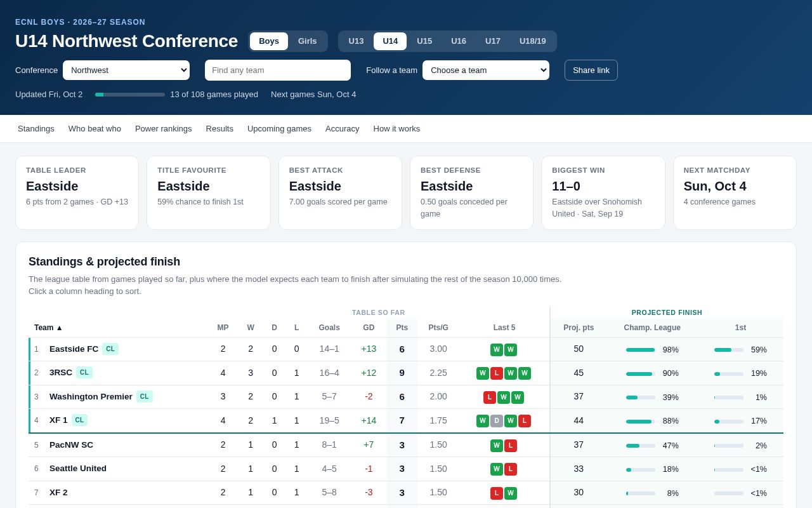Sort the table by Team column
This screenshot has width=812, height=508.
coord(49,328)
